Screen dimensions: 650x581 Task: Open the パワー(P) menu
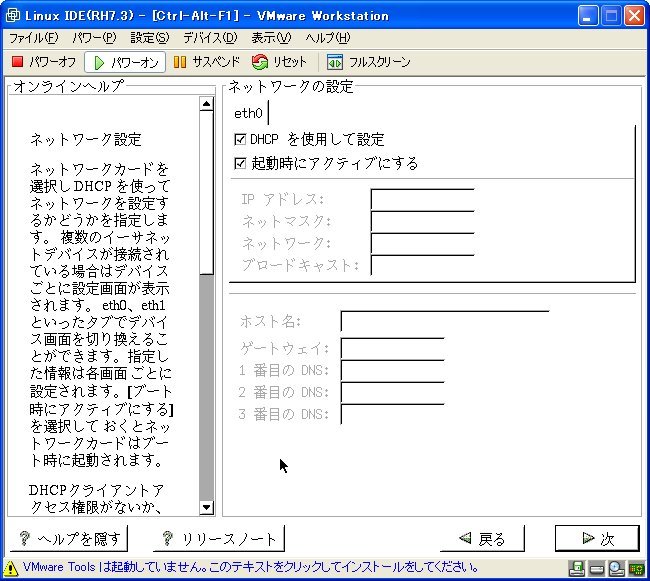(94, 38)
